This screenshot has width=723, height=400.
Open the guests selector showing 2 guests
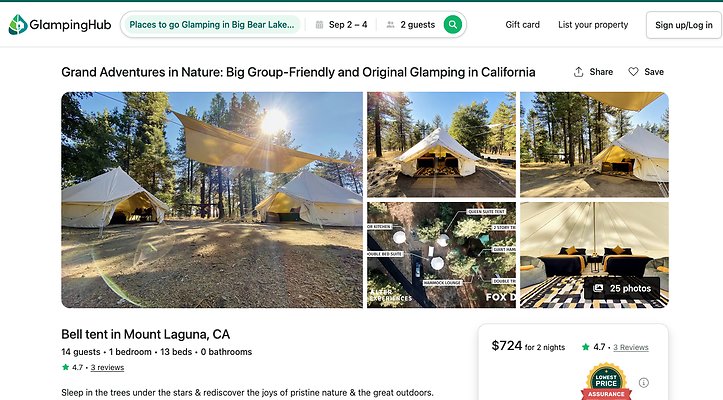[410, 25]
